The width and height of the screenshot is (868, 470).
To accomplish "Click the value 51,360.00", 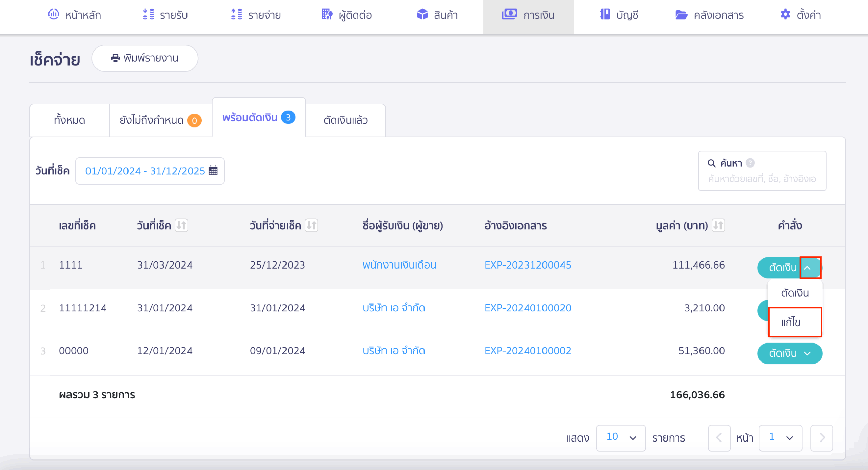I will (701, 351).
